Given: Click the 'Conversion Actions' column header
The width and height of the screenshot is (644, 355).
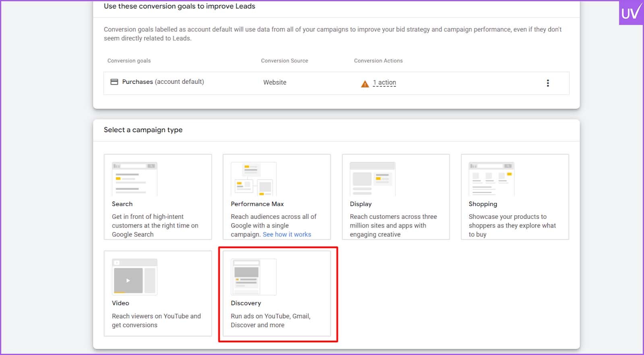Looking at the screenshot, I should pyautogui.click(x=378, y=61).
